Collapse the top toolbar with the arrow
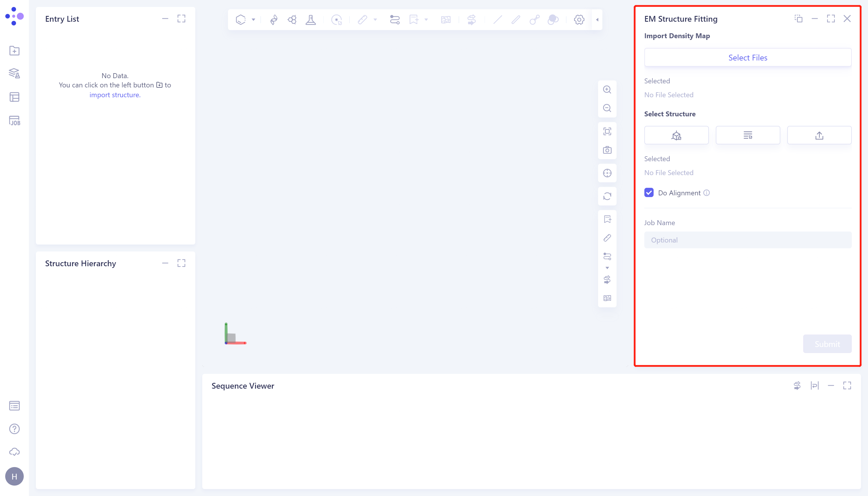868x496 pixels. pos(597,20)
